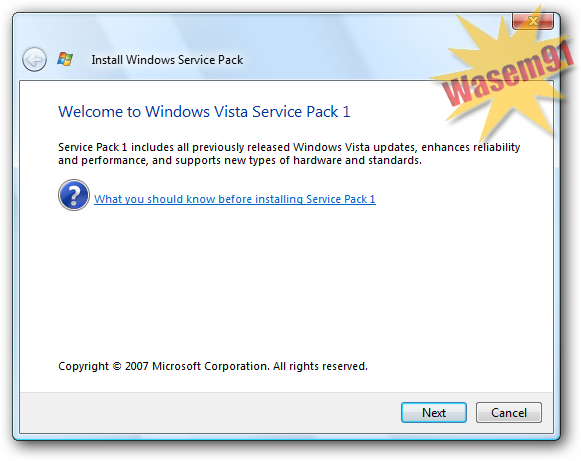Click the 'Install Windows Service Pack' title text
Screen dimensions: 581x461
pyautogui.click(x=167, y=60)
